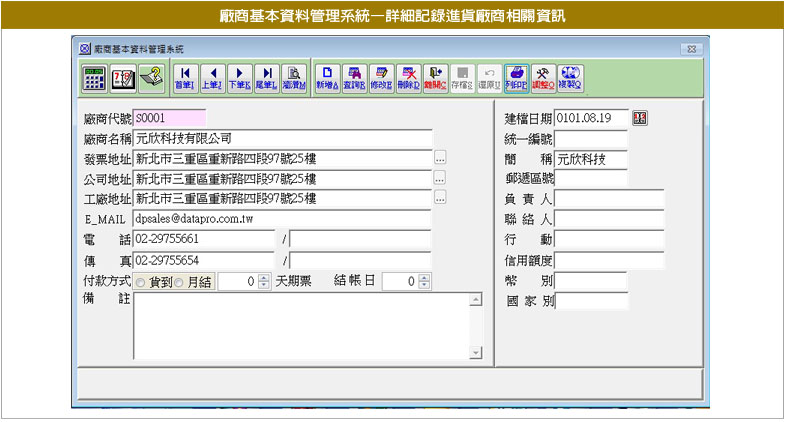
Task: Open the 工廠地址 ellipsis lookup button
Action: pyautogui.click(x=440, y=198)
